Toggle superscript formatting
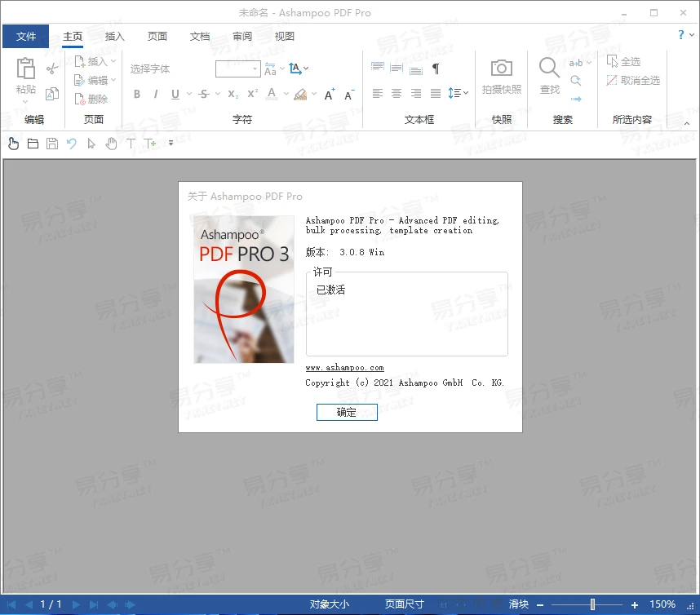Screen dimensions: 700x615 click(253, 93)
